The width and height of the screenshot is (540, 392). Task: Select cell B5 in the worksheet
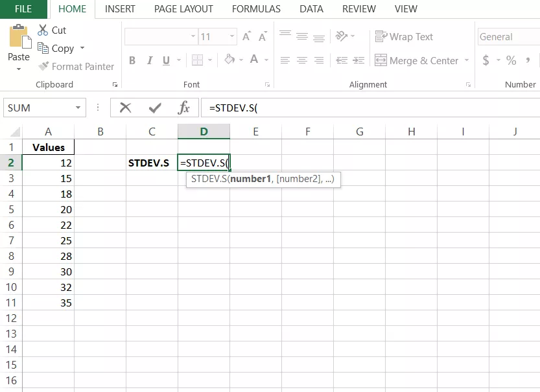coord(100,209)
